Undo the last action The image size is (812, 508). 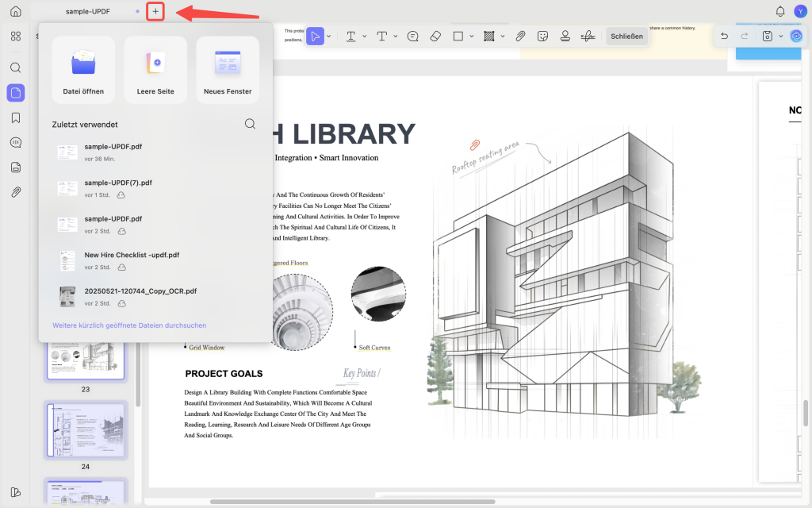(725, 37)
